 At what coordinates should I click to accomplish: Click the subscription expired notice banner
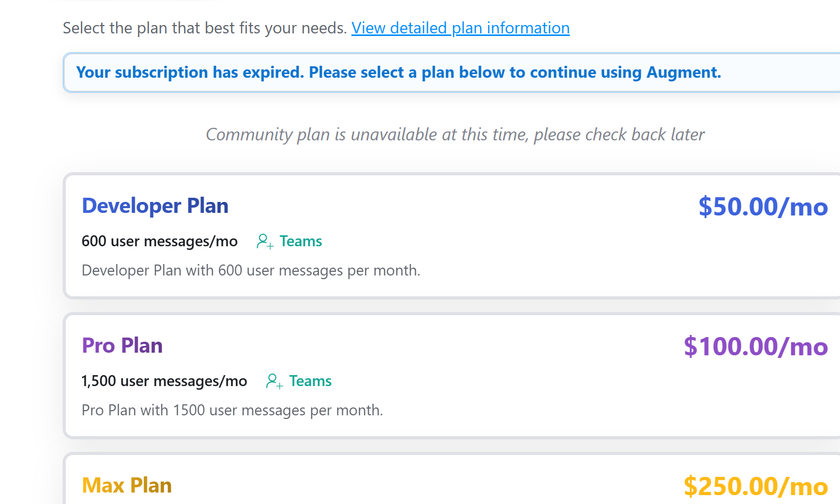(452, 73)
